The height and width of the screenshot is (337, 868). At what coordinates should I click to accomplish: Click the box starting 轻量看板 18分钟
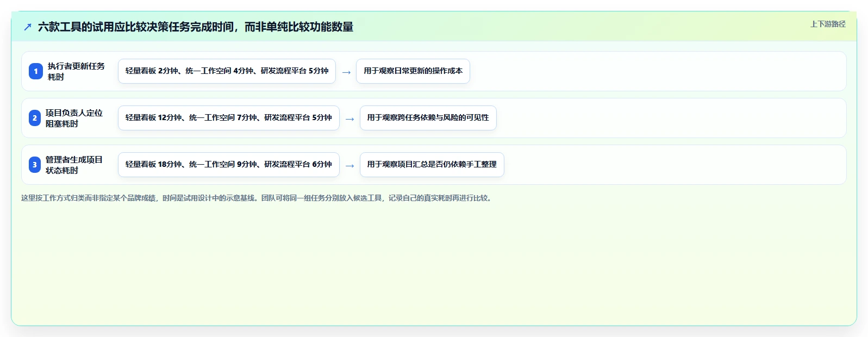229,165
